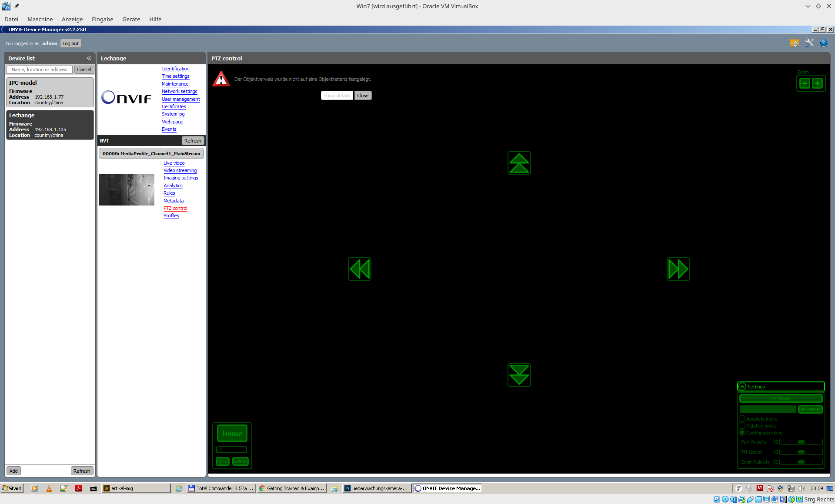The image size is (835, 504).
Task: Open the Web page link
Action: tap(173, 122)
